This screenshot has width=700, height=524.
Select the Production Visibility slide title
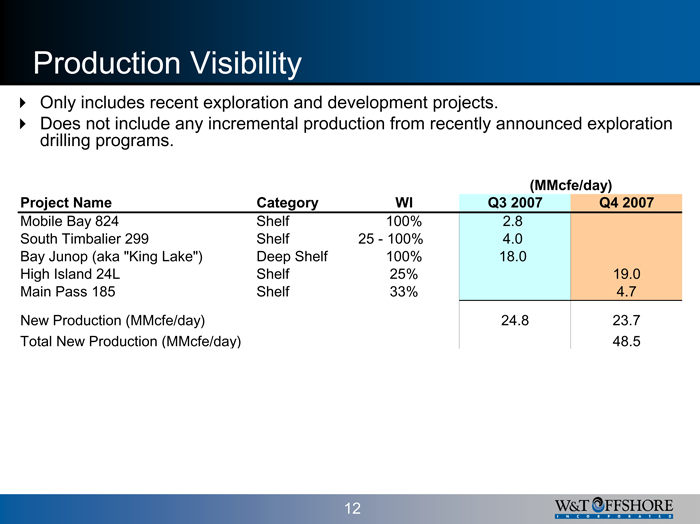tap(167, 64)
